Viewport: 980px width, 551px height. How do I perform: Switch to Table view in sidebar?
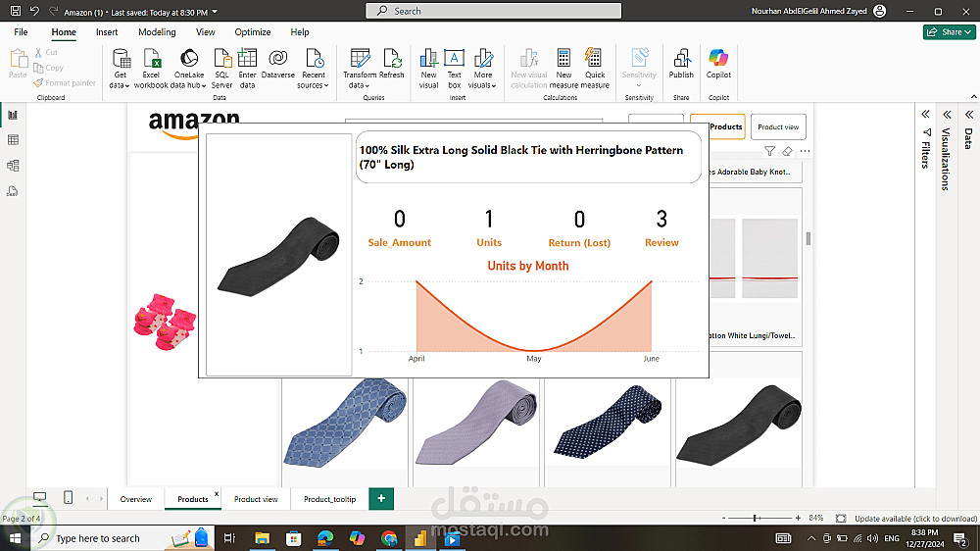tap(13, 140)
